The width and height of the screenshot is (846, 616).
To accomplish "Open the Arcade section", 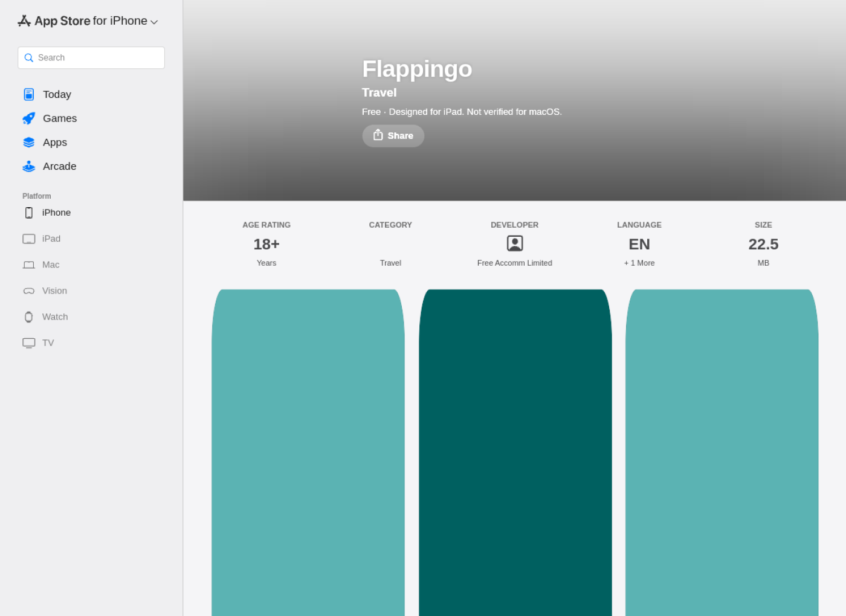I will tap(59, 166).
